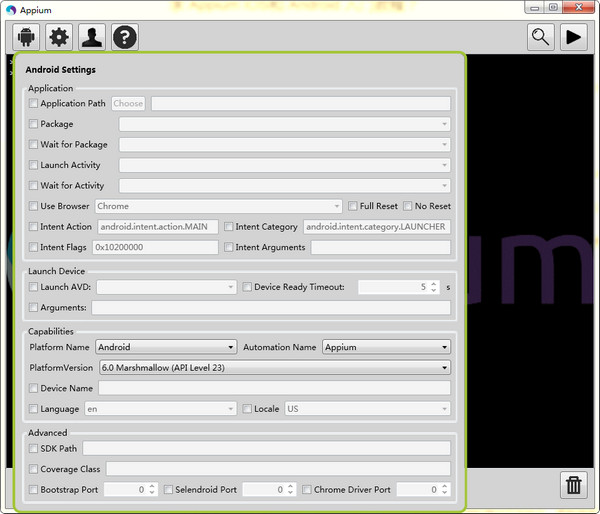This screenshot has height=514, width=600.
Task: Open General Settings gear icon
Action: (x=59, y=38)
